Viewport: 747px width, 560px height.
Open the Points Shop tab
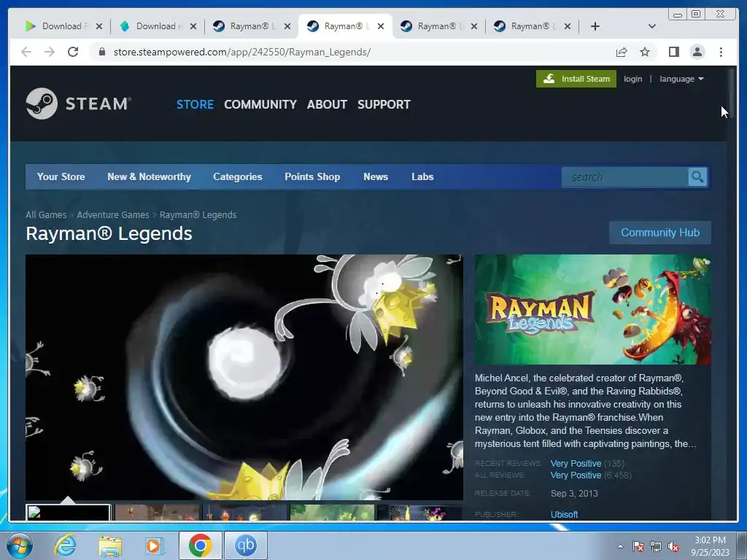(x=312, y=176)
